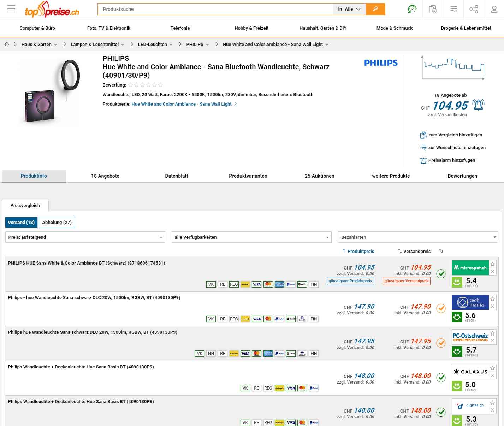Image resolution: width=504 pixels, height=426 pixels.
Task: Toggle the Abholung (27) filter
Action: pyautogui.click(x=57, y=223)
